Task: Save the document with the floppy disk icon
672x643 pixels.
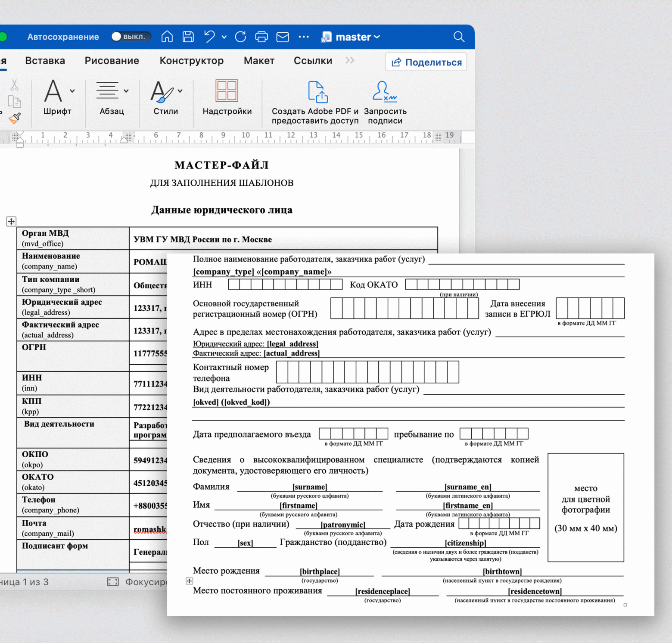Action: (188, 37)
